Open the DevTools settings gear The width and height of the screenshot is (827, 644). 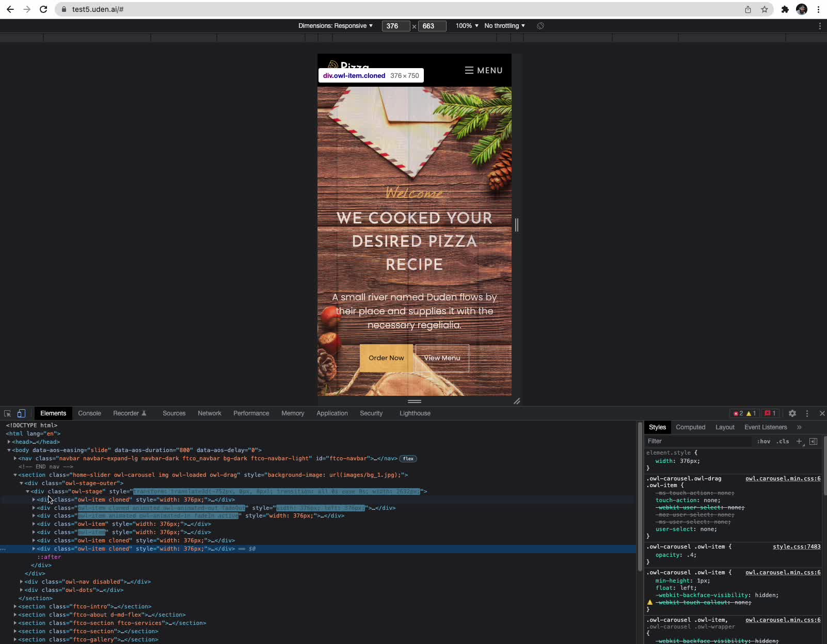[x=793, y=413]
